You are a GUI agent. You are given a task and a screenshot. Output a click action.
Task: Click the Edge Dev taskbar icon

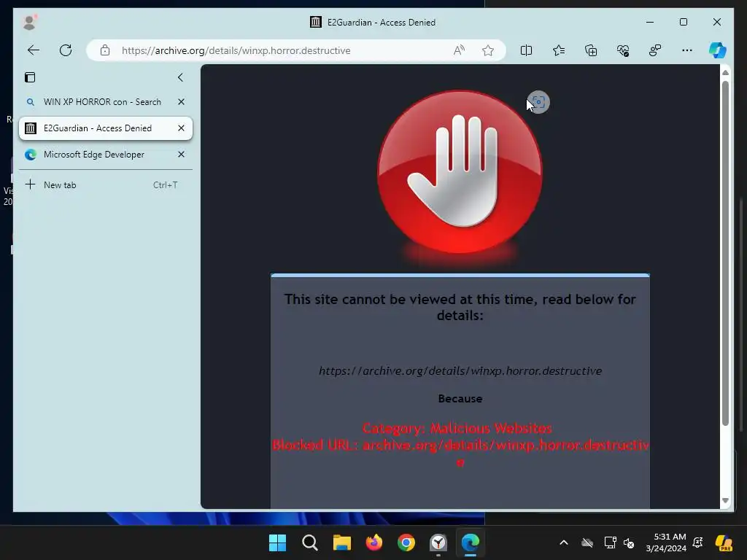tap(471, 542)
